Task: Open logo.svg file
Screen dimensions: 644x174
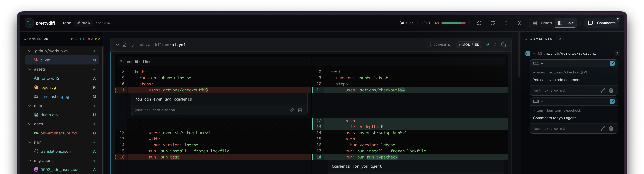Action: (62, 87)
